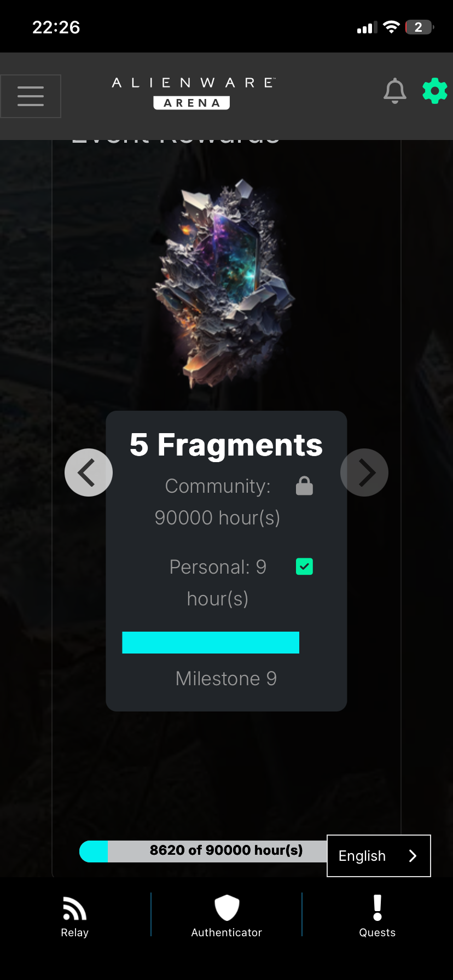Click the Community lock icon
This screenshot has width=453, height=980.
304,486
